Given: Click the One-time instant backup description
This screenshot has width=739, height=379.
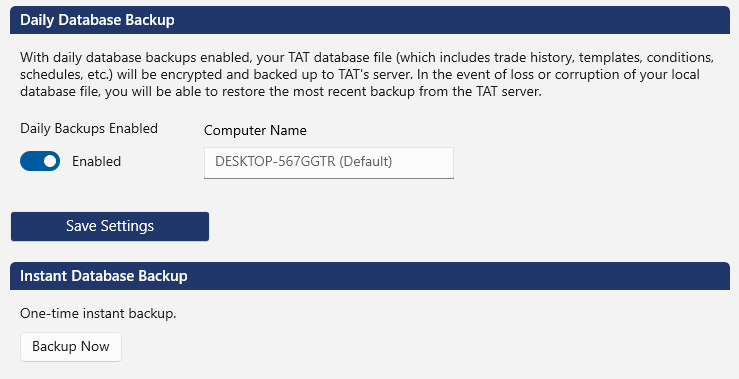Looking at the screenshot, I should point(98,313).
